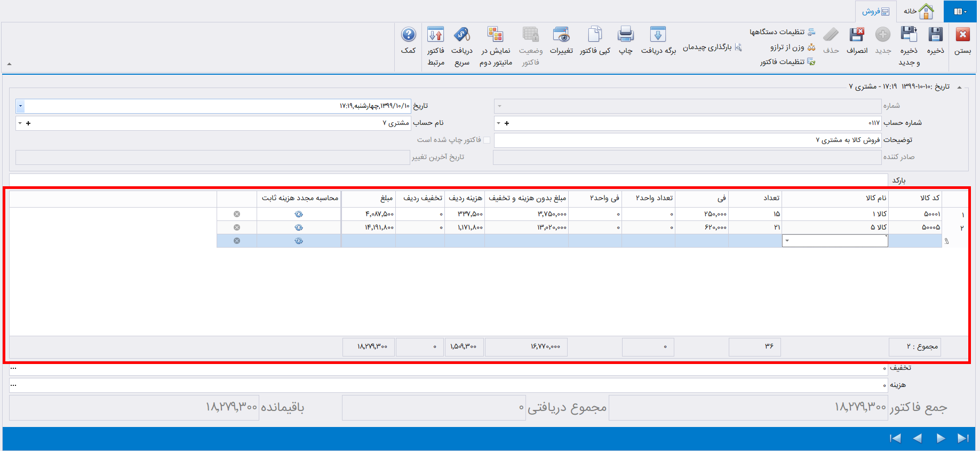Click تنظیمات فاکتور button
980x451 pixels.
[x=787, y=62]
